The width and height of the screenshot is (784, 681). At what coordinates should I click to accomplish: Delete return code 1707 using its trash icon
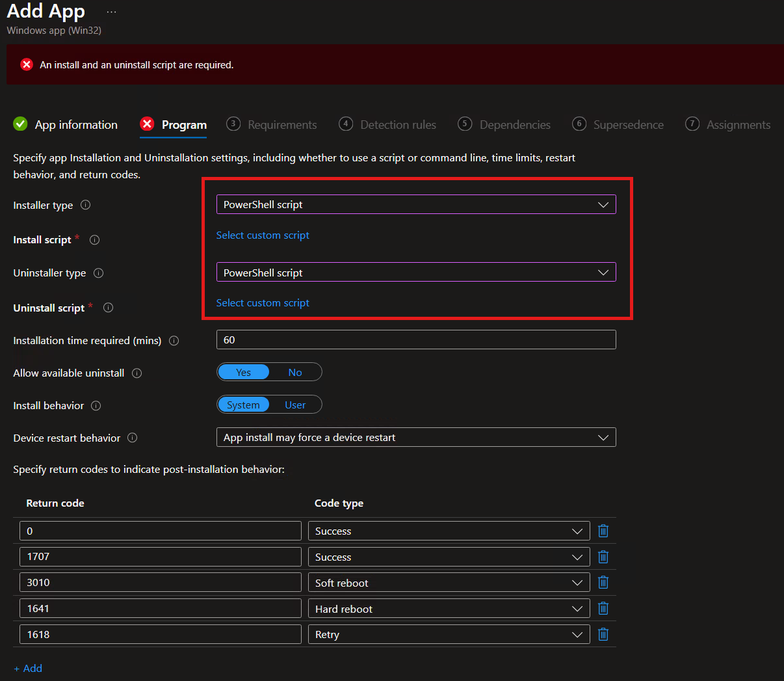(603, 556)
